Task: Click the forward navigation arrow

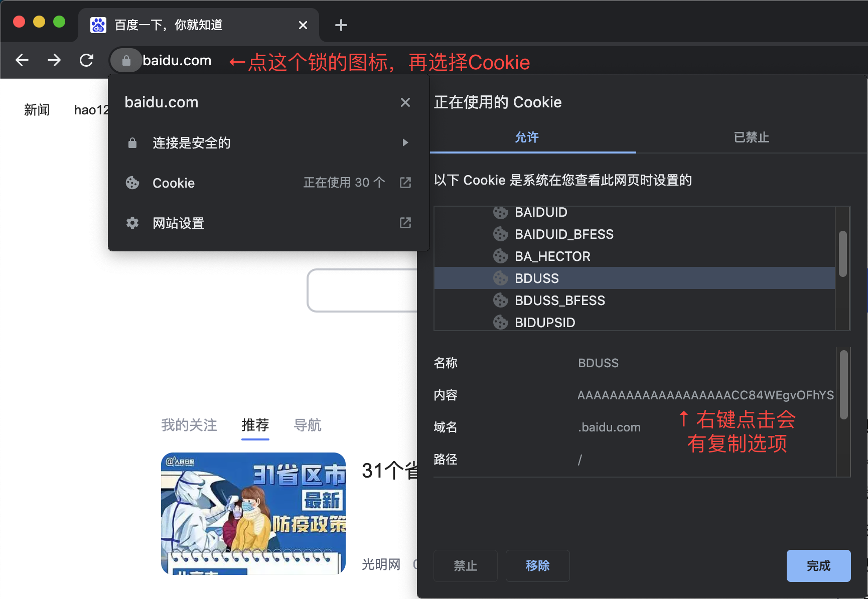Action: [54, 60]
